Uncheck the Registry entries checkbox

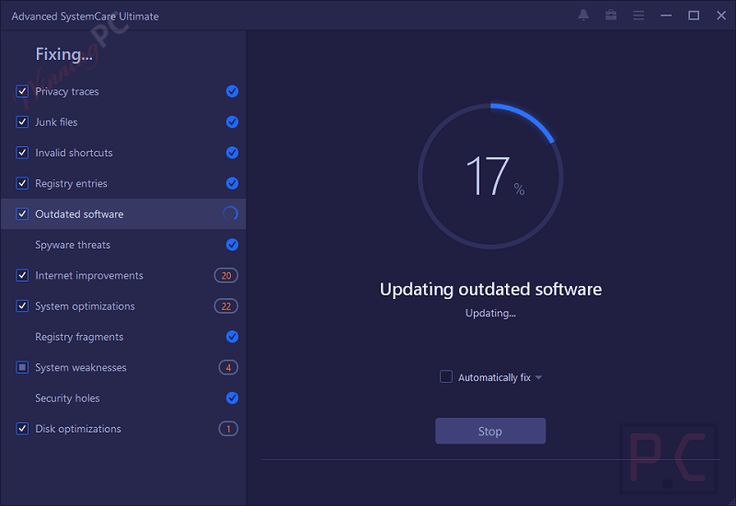coord(22,184)
